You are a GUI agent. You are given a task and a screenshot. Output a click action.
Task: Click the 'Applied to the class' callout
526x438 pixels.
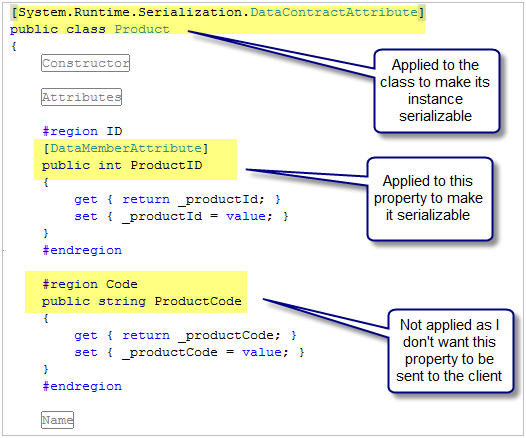point(437,91)
